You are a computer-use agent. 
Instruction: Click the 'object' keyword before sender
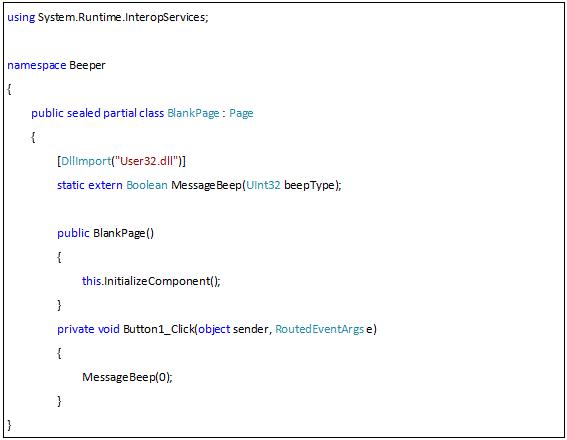pyautogui.click(x=214, y=329)
